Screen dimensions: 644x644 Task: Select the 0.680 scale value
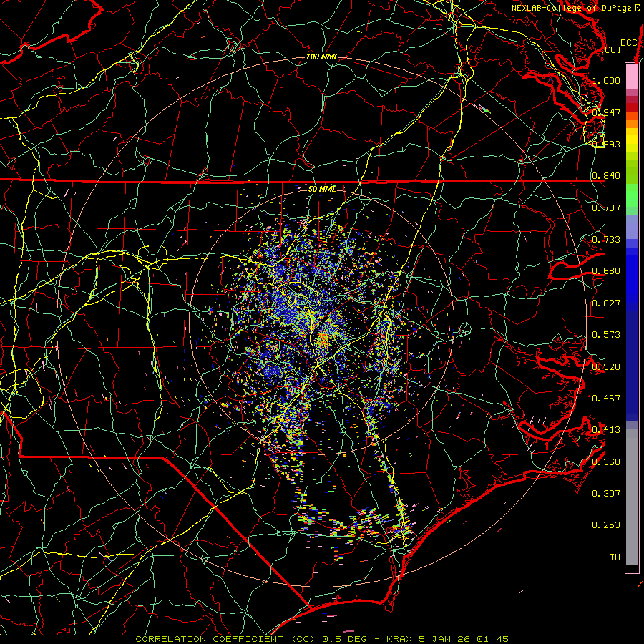pyautogui.click(x=606, y=271)
